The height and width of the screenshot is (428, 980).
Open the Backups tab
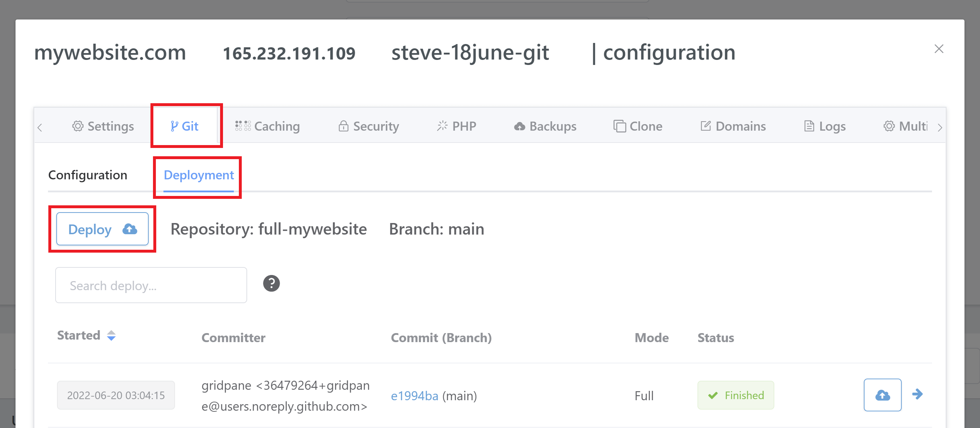[x=545, y=126]
